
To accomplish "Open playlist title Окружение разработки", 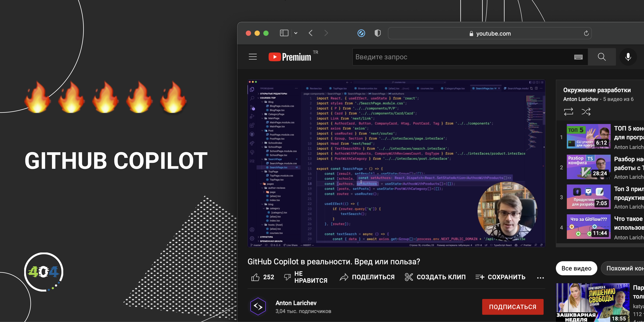I will point(597,90).
